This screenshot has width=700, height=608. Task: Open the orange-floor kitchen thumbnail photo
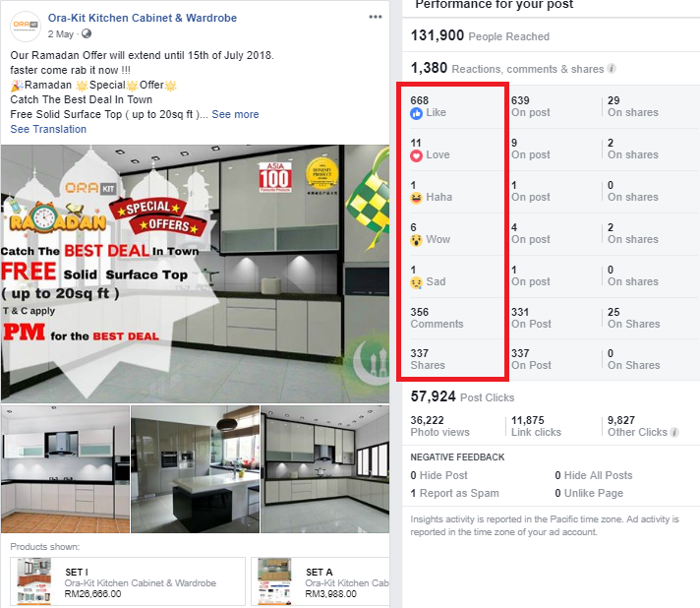click(x=65, y=469)
